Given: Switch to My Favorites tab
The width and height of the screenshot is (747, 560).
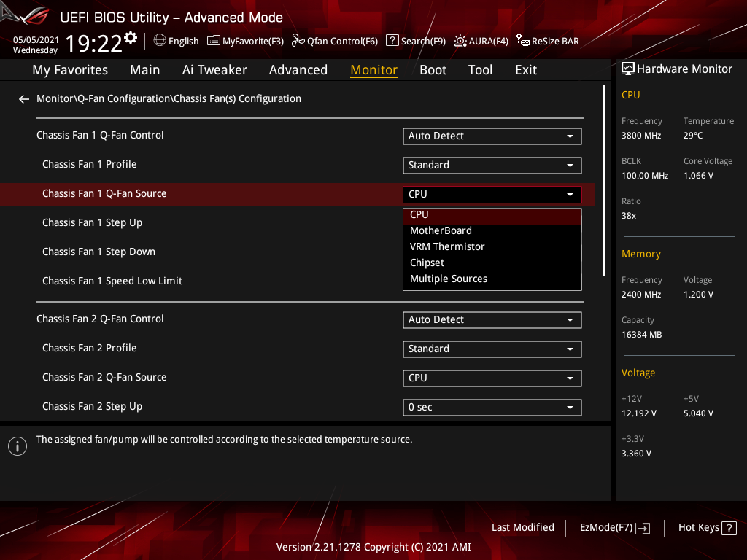Looking at the screenshot, I should click(70, 70).
